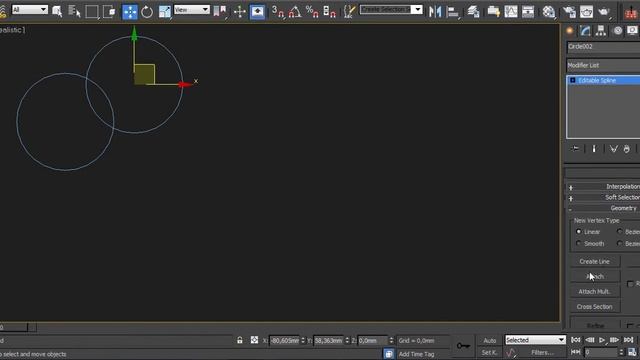Select the Select Object arrow tool
The image size is (640, 360).
coord(57,11)
